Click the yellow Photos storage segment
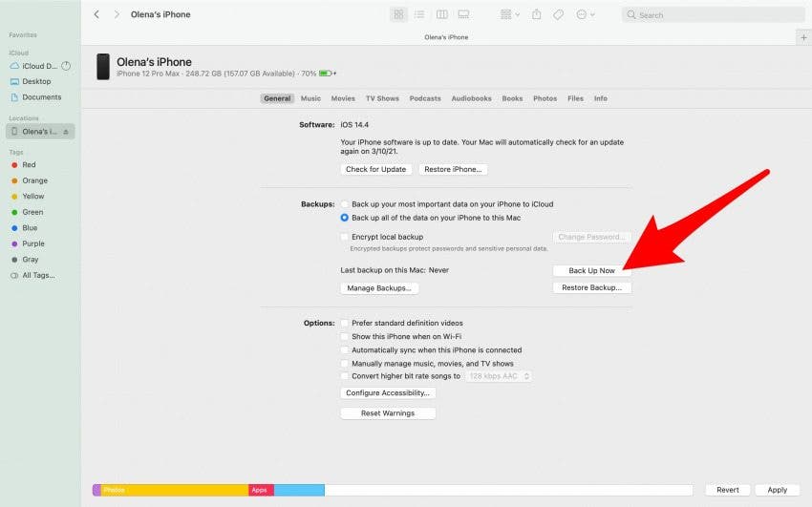This screenshot has height=507, width=812. pyautogui.click(x=175, y=490)
